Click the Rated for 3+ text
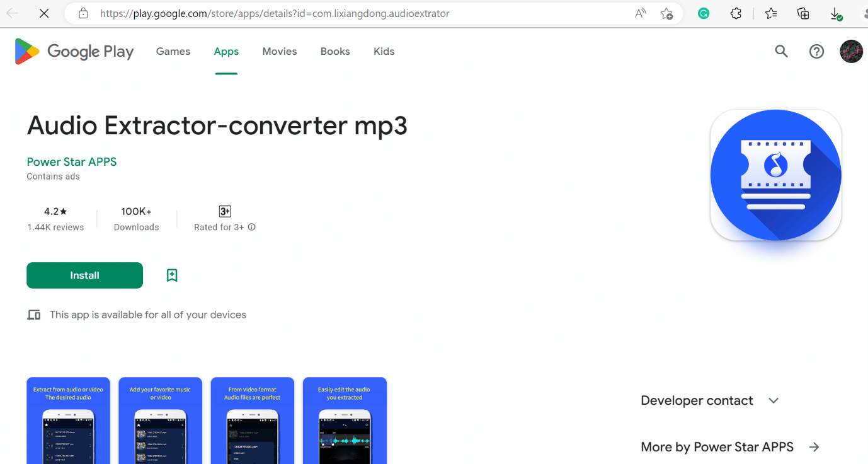This screenshot has width=868, height=464. tap(219, 227)
